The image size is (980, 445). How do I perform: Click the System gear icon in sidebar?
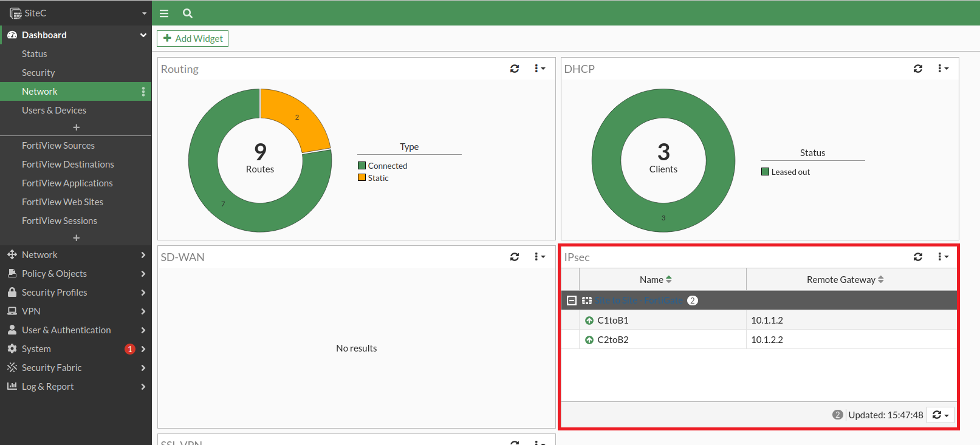(x=12, y=349)
